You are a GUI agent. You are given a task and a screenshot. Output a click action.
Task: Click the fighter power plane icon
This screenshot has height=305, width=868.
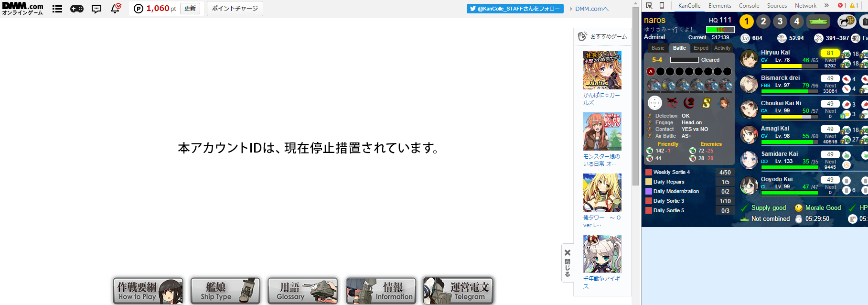(819, 38)
